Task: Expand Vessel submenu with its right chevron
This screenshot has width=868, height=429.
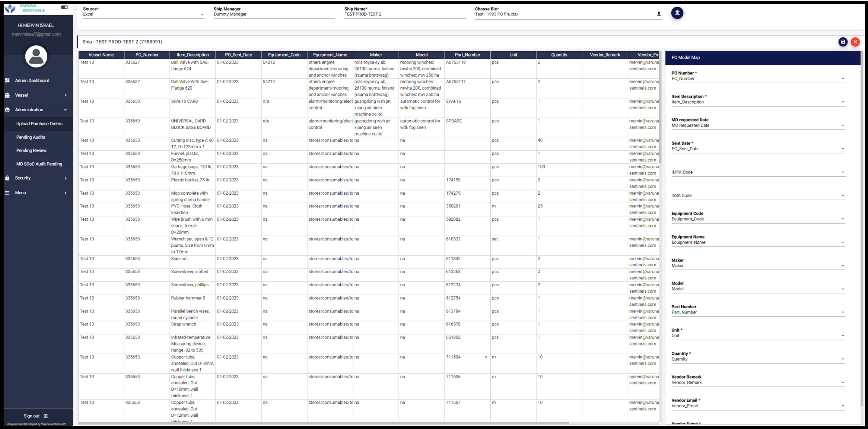Action: (x=65, y=95)
